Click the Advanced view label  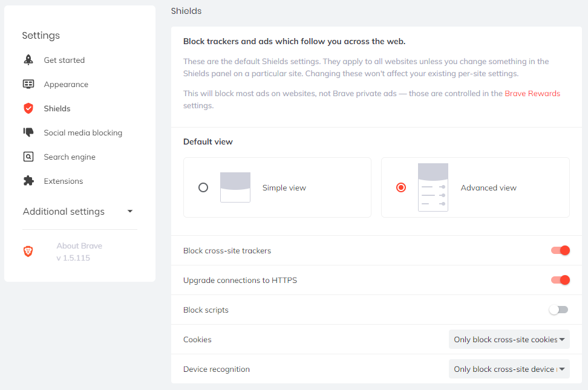coord(489,187)
